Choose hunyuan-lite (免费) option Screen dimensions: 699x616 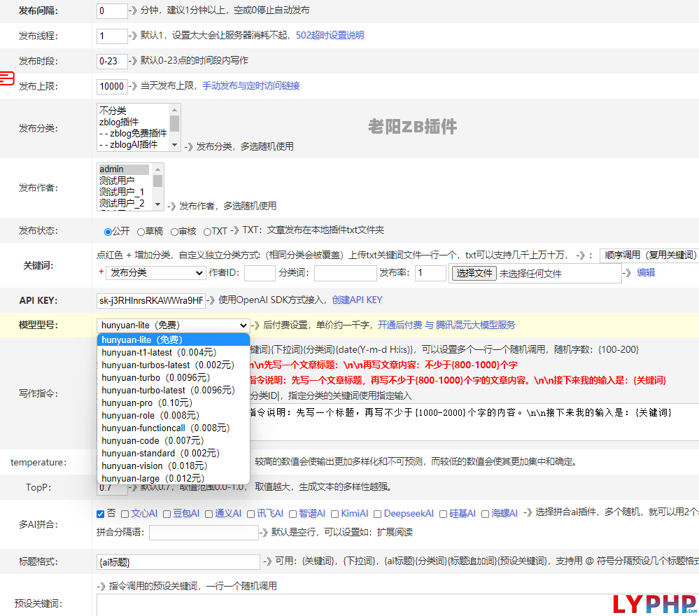click(x=173, y=340)
